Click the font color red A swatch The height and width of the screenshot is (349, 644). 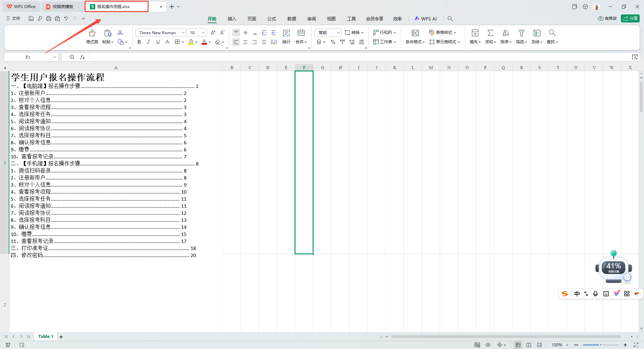click(x=204, y=42)
